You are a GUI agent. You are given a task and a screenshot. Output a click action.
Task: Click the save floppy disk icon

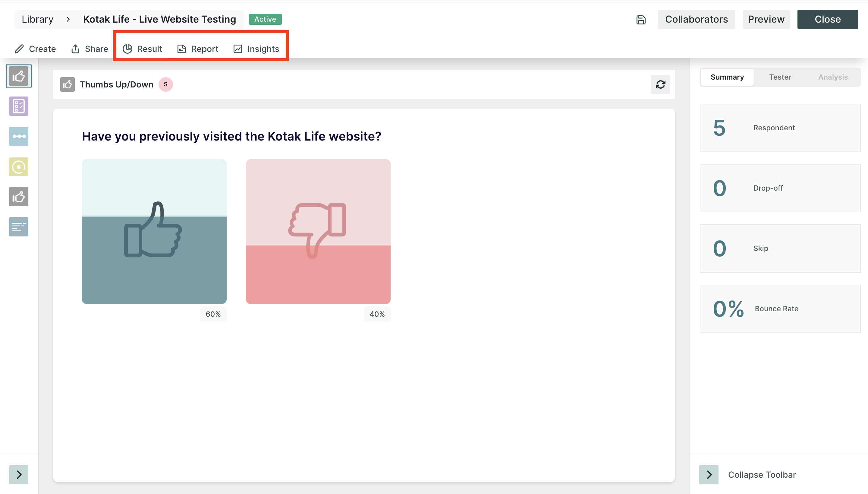tap(641, 20)
